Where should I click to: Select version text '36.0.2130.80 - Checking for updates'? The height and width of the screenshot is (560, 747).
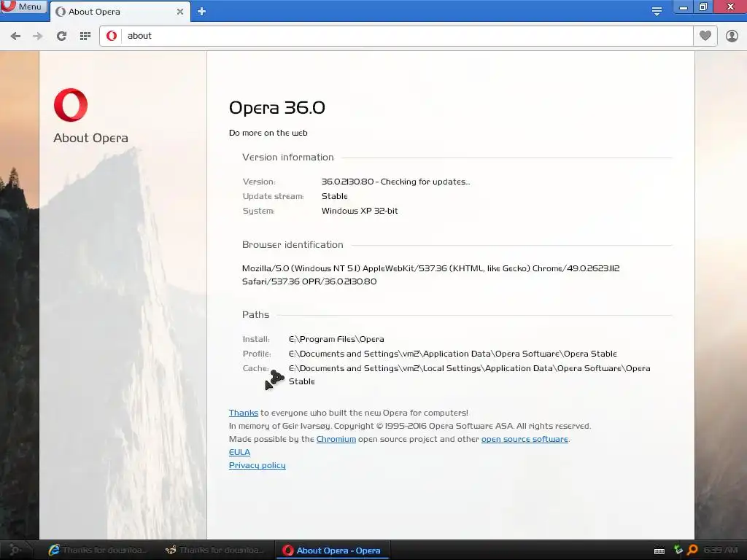point(395,182)
